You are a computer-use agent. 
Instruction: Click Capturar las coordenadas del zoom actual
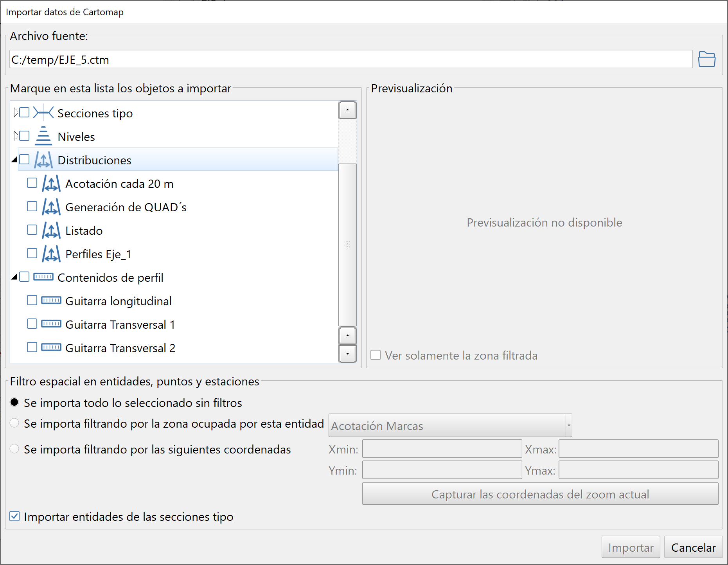click(x=540, y=494)
